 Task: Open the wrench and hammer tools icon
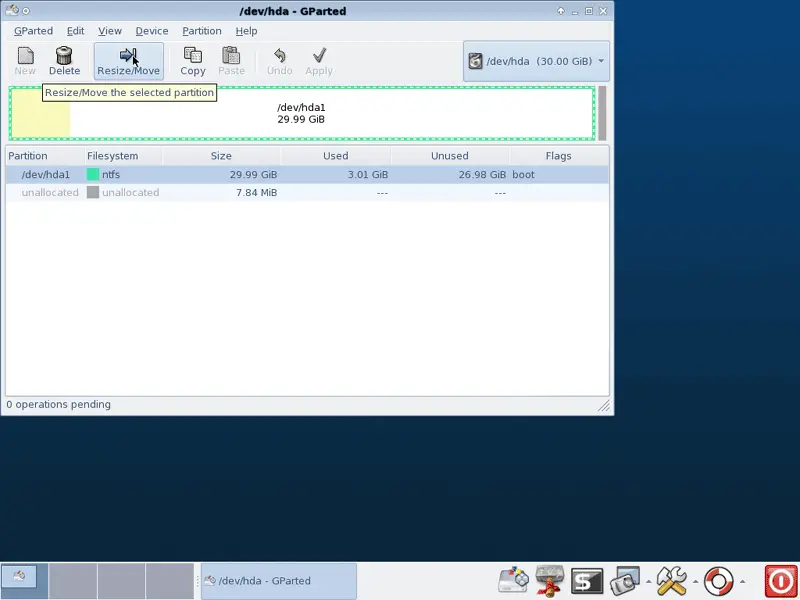(x=671, y=581)
